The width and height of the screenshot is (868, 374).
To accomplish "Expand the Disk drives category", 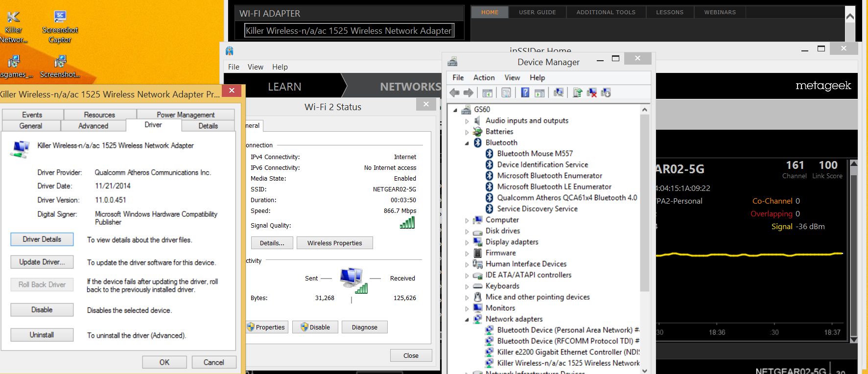I will point(467,231).
